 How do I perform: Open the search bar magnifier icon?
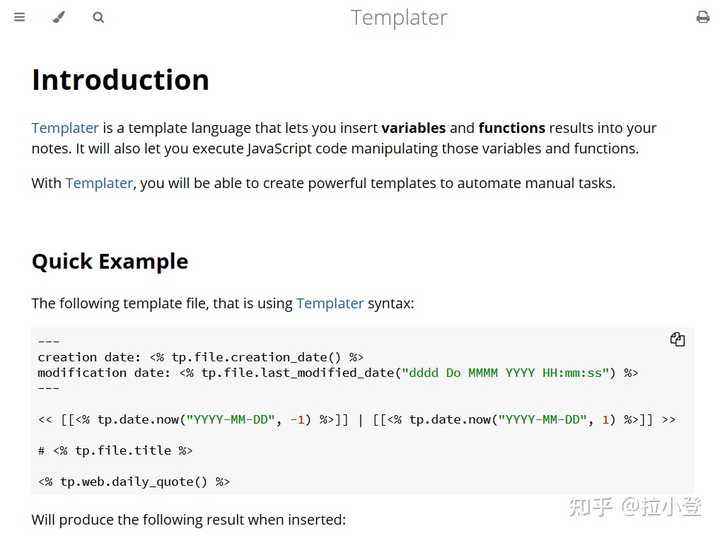point(98,17)
